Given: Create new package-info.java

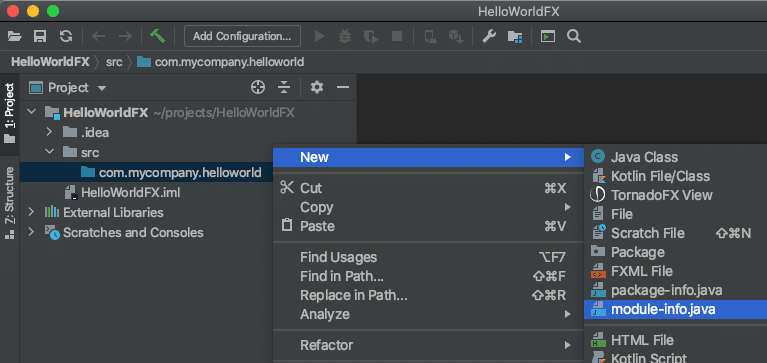Looking at the screenshot, I should (x=676, y=291).
